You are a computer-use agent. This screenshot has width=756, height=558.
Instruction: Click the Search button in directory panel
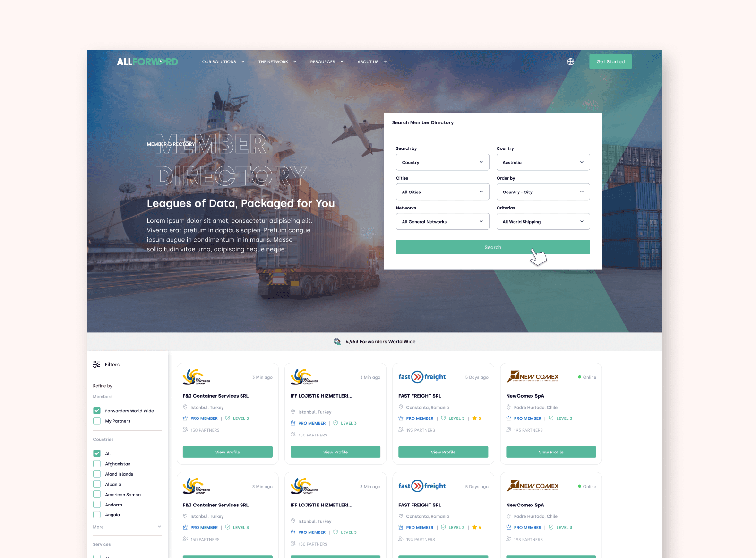pyautogui.click(x=493, y=247)
